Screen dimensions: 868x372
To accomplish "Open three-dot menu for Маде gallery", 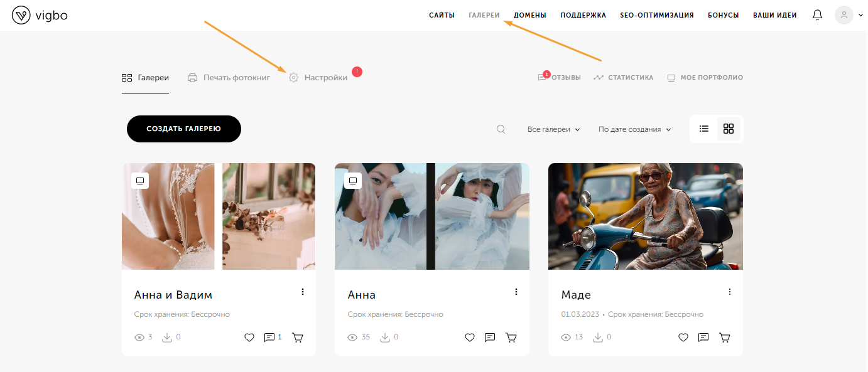I will point(730,292).
